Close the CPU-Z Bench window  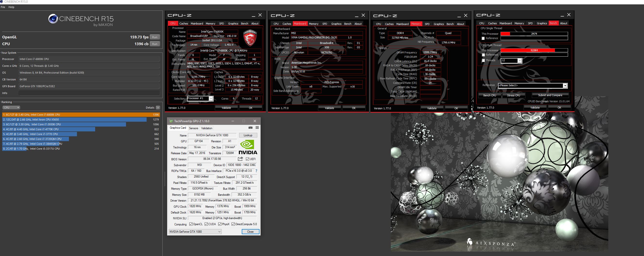pyautogui.click(x=569, y=15)
